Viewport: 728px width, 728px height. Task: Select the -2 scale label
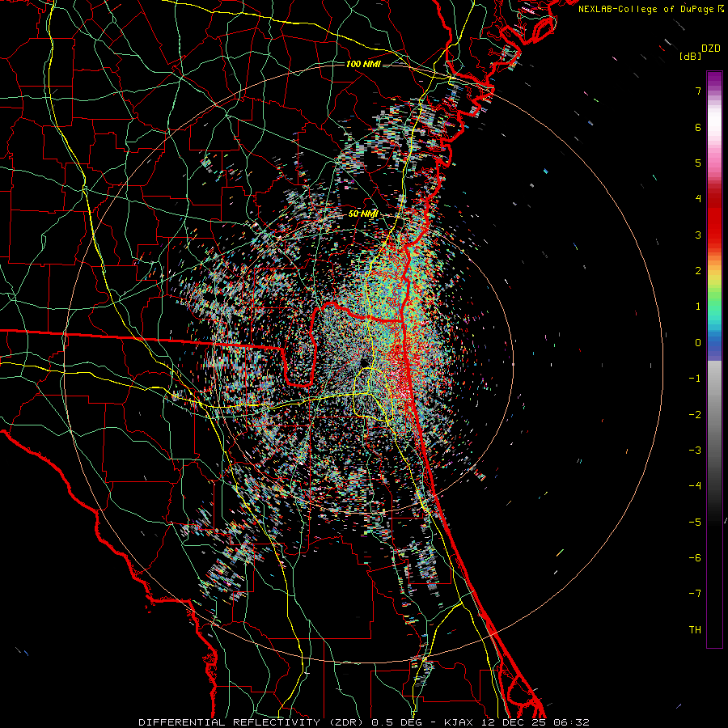695,414
